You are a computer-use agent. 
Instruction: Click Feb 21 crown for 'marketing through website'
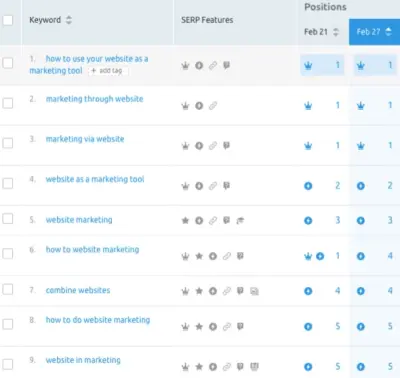[x=308, y=106]
